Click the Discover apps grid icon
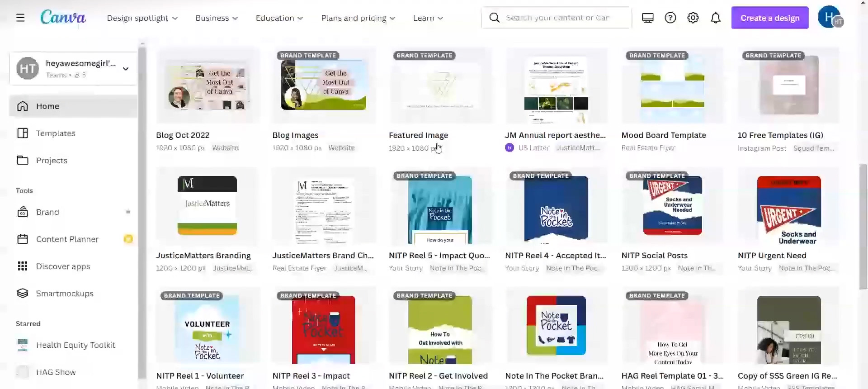This screenshot has height=389, width=868. click(23, 266)
